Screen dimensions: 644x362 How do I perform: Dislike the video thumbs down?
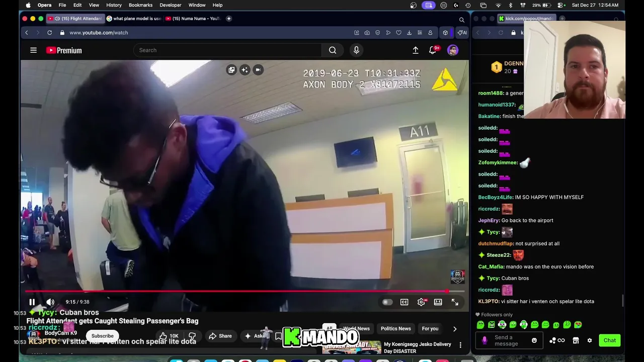pos(192,336)
